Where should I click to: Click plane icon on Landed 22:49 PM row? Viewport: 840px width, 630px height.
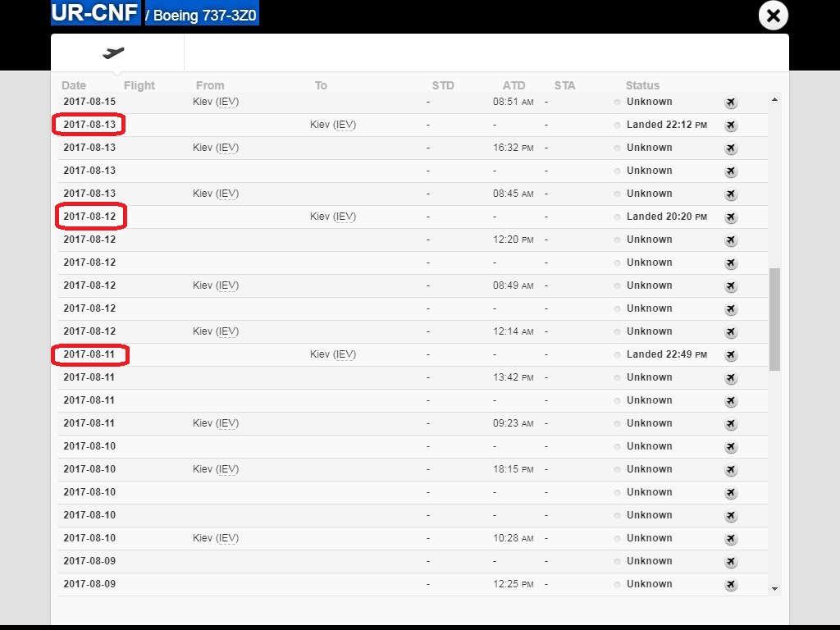pos(731,355)
